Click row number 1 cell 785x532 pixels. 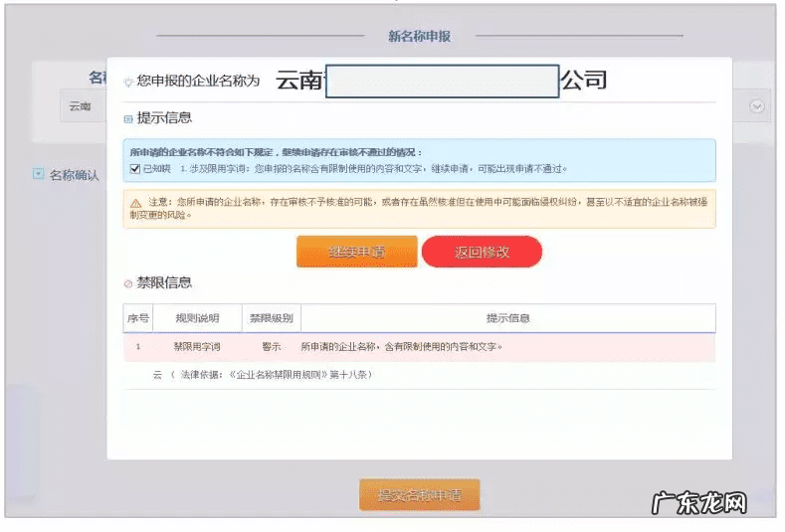click(x=138, y=348)
